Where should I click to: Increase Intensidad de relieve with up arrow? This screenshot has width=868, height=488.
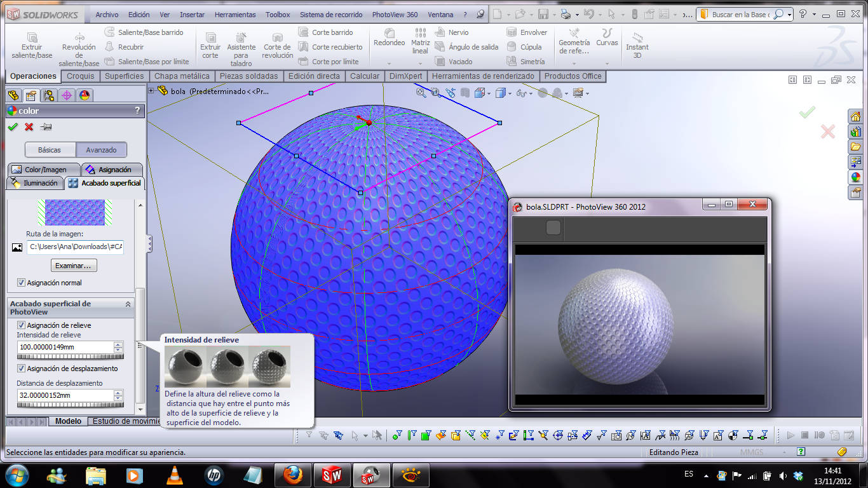[x=118, y=344]
